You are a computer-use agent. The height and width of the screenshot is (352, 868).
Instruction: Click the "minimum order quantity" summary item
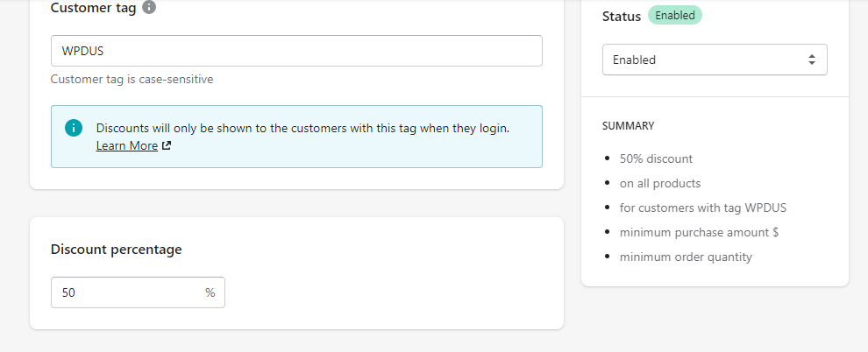coord(686,257)
